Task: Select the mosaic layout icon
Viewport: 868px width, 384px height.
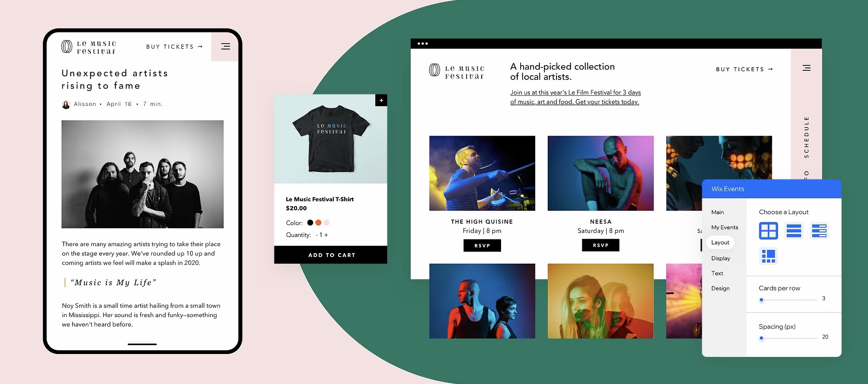Action: pyautogui.click(x=768, y=256)
